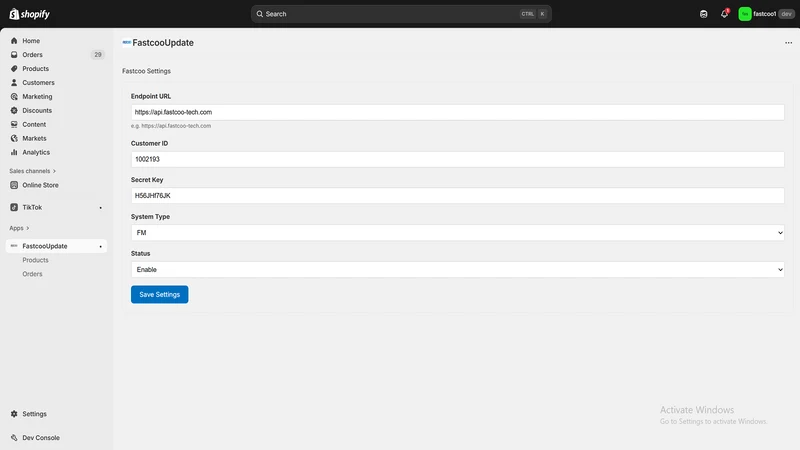Click the FastcooUpdate header logo icon

tap(127, 42)
